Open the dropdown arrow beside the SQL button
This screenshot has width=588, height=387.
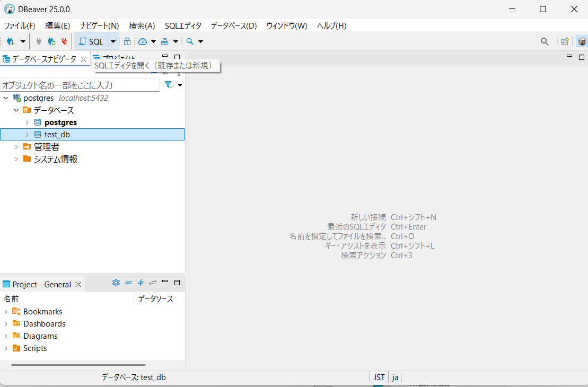pos(113,41)
